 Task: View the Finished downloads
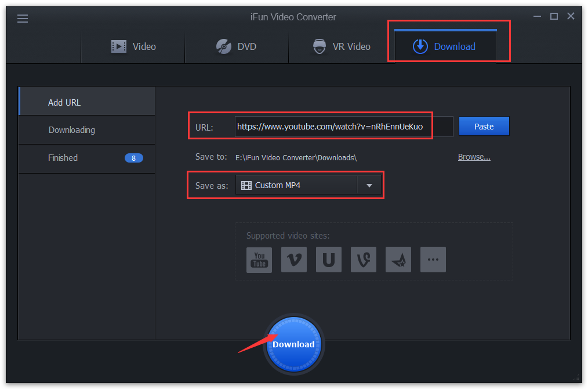86,158
